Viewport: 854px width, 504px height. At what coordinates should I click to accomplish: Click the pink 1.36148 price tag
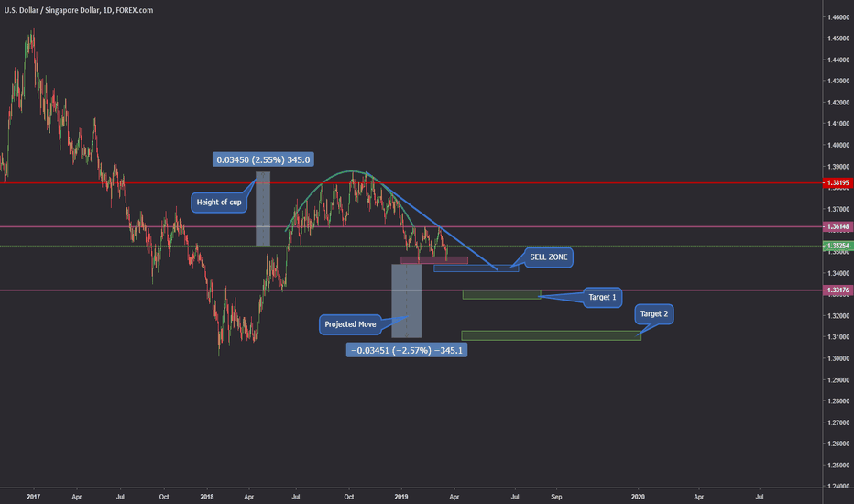click(838, 226)
